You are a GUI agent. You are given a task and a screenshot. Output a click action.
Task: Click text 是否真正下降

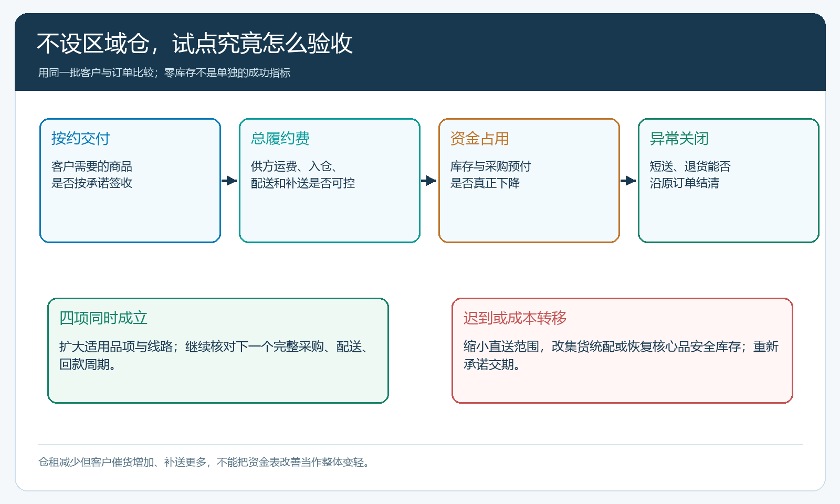pyautogui.click(x=485, y=183)
